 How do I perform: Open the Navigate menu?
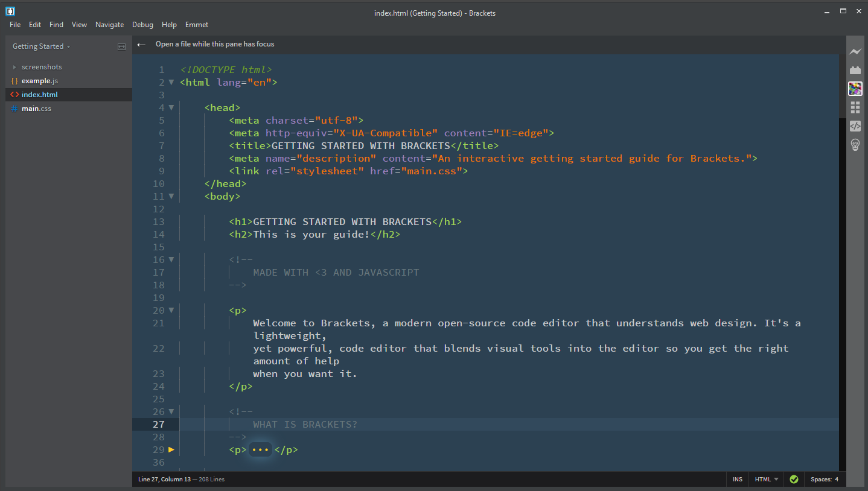point(109,25)
